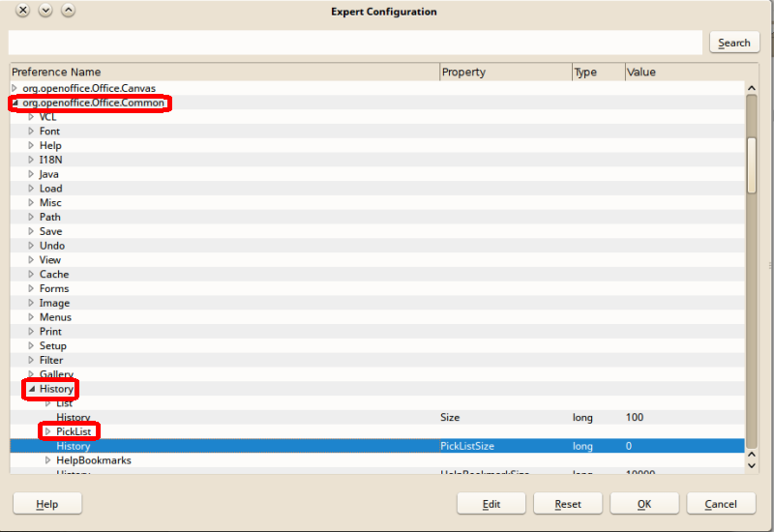The width and height of the screenshot is (774, 532).
Task: Expand the Help tree node
Action: tap(31, 146)
